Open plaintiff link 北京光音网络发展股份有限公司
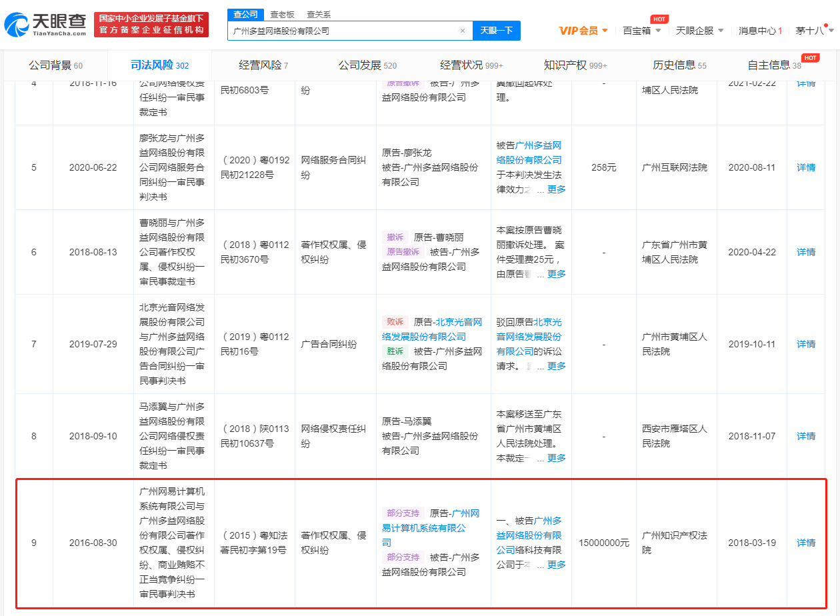This screenshot has height=616, width=840. coord(432,329)
